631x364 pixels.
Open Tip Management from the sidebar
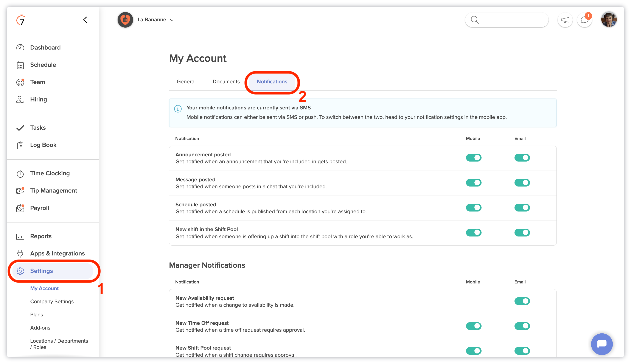[x=53, y=190]
